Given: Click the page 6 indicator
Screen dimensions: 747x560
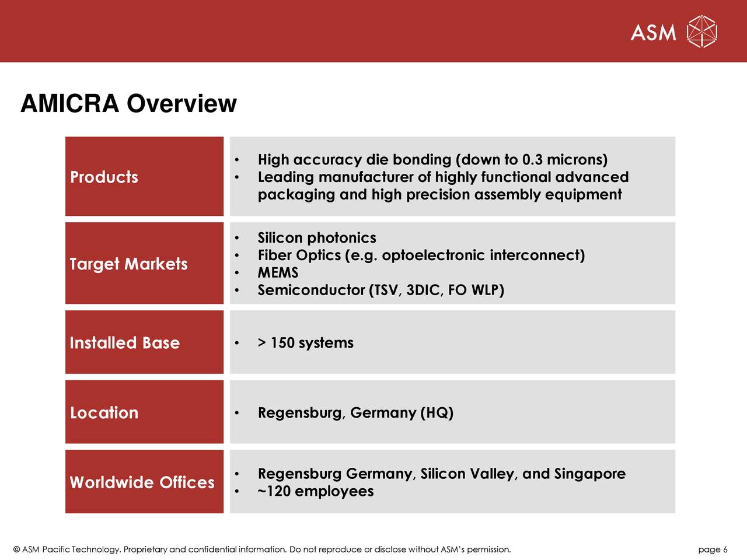Looking at the screenshot, I should (714, 549).
